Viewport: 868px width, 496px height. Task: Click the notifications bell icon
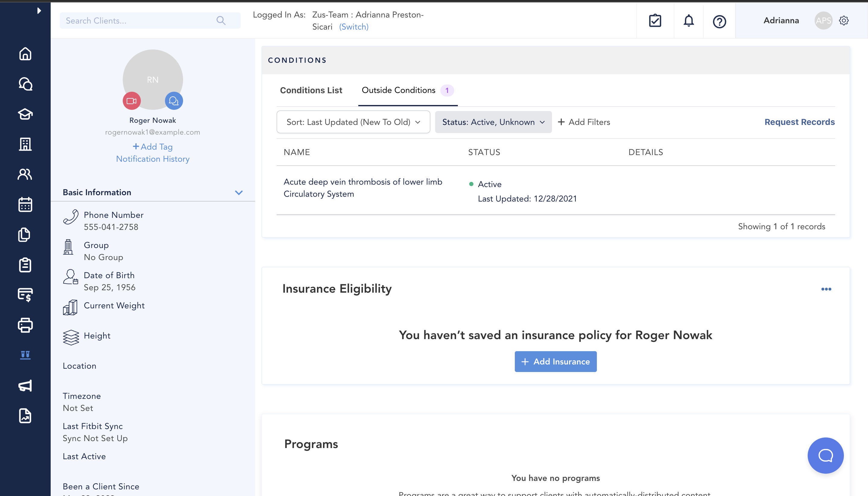(x=688, y=21)
